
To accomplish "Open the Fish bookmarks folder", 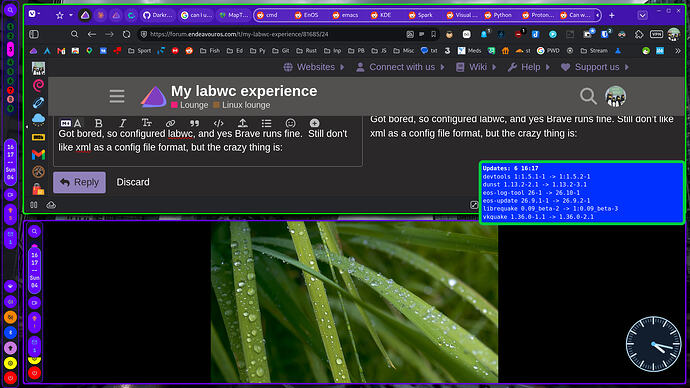I will (x=210, y=51).
